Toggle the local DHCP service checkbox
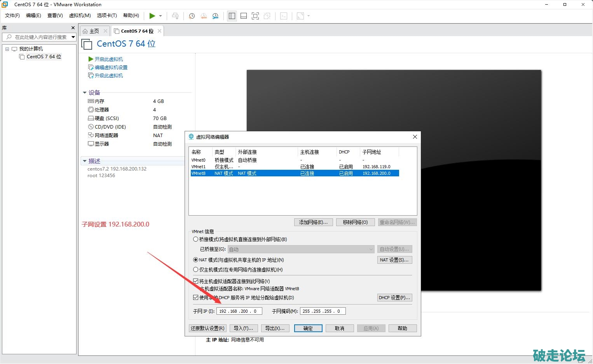Image resolution: width=593 pixels, height=364 pixels. (196, 298)
